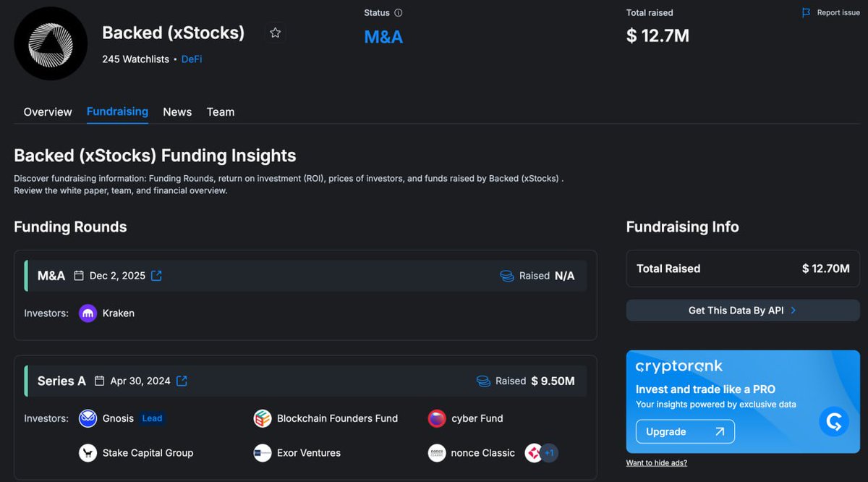
Task: Click the Exor Ventures logo
Action: [x=263, y=453]
